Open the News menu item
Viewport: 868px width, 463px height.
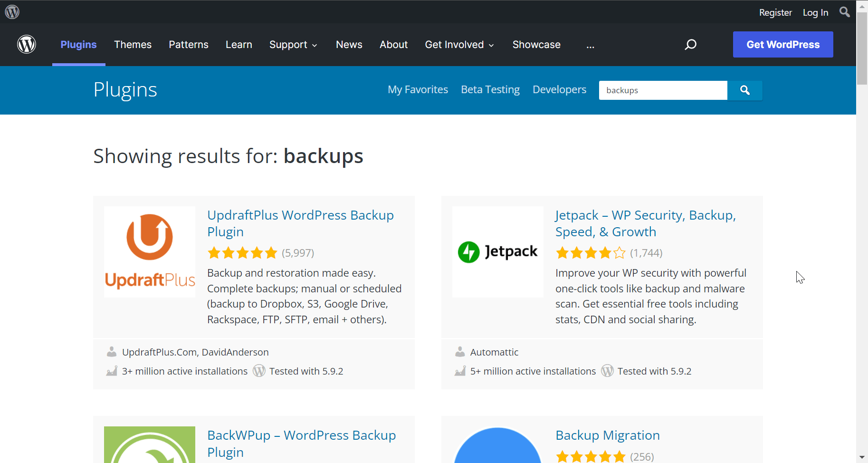pyautogui.click(x=349, y=44)
